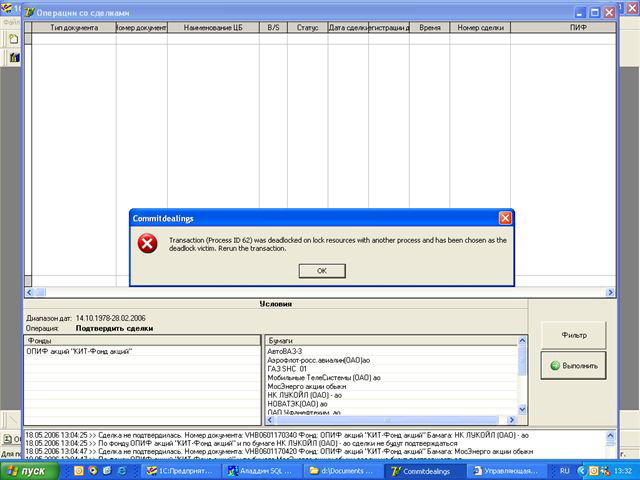Select АвтоВАЗ-3 in Бумаги list
Image resolution: width=640 pixels, height=480 pixels.
[x=392, y=351]
